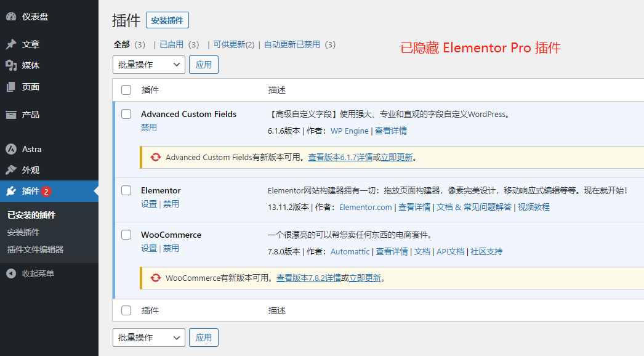Screen dimensions: 644x356
Task: Open the WP Engine author link
Action: tap(350, 131)
